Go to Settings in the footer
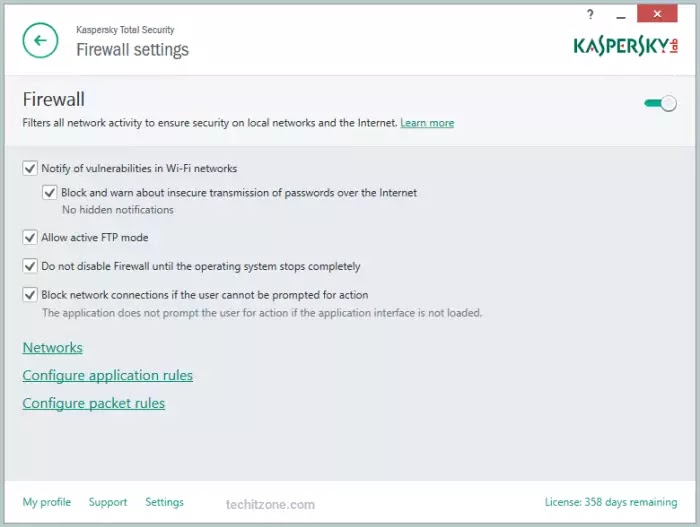 (164, 502)
